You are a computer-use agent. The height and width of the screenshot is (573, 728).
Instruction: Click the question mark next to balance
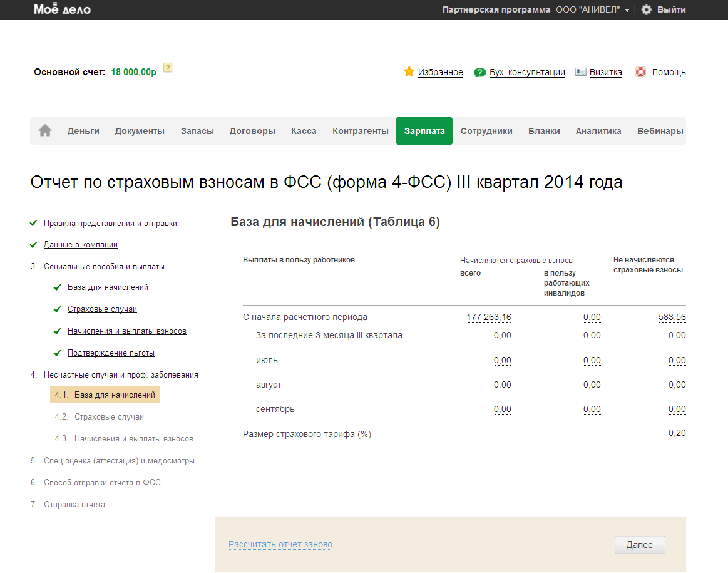[167, 68]
